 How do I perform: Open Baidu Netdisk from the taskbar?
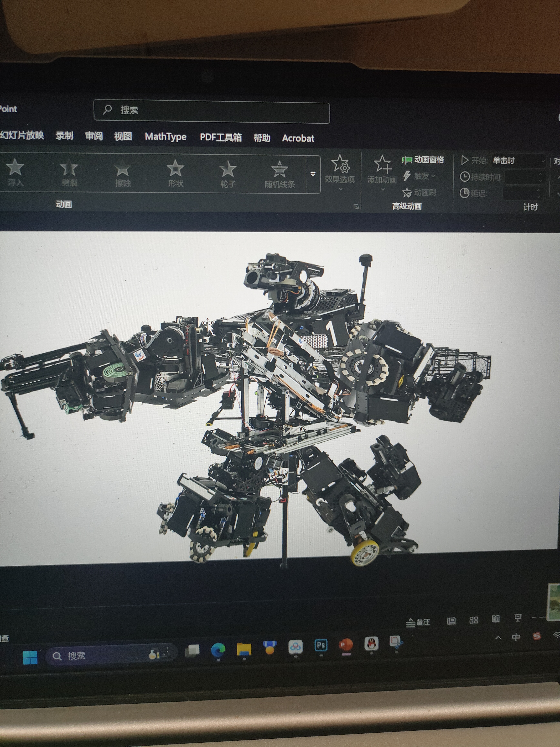pyautogui.click(x=295, y=647)
